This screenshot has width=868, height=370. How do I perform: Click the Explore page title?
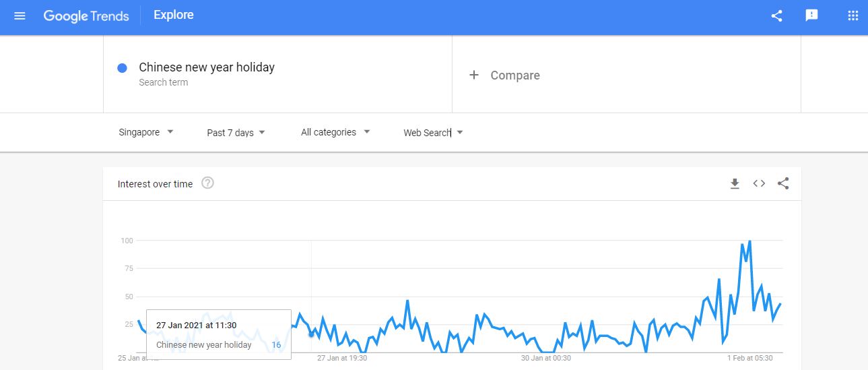(x=173, y=15)
